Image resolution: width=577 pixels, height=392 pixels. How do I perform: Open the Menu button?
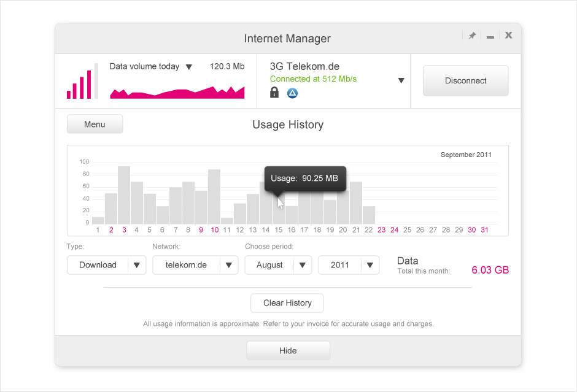point(95,125)
